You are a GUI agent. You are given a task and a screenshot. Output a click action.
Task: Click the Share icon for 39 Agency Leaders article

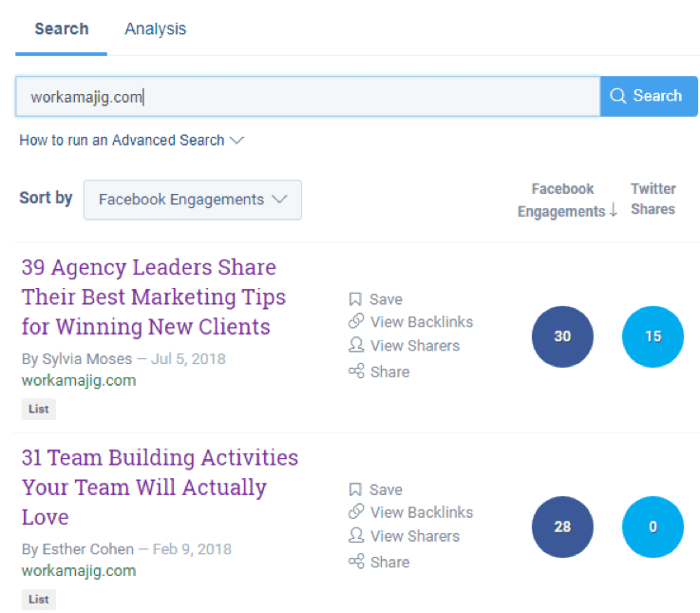pyautogui.click(x=356, y=372)
